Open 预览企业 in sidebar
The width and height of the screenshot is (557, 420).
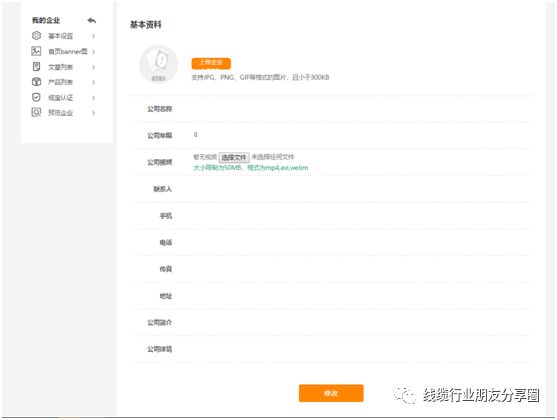pos(60,113)
